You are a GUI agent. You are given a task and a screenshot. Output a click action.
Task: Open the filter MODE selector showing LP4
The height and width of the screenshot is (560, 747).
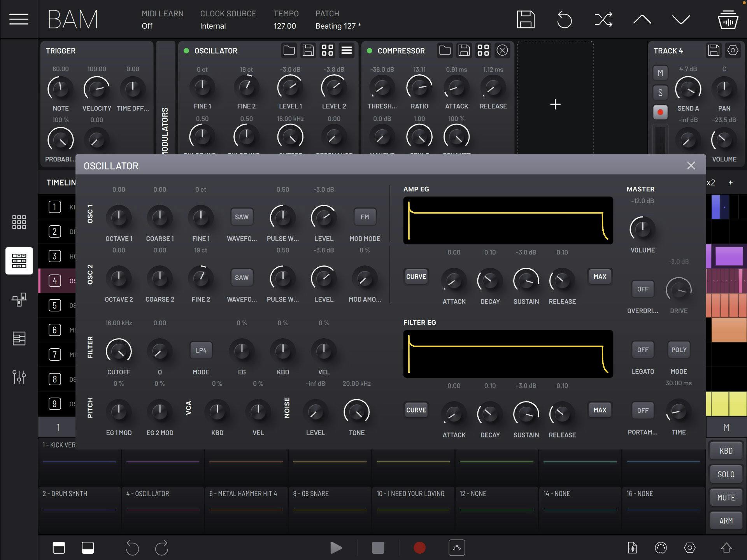coord(201,350)
